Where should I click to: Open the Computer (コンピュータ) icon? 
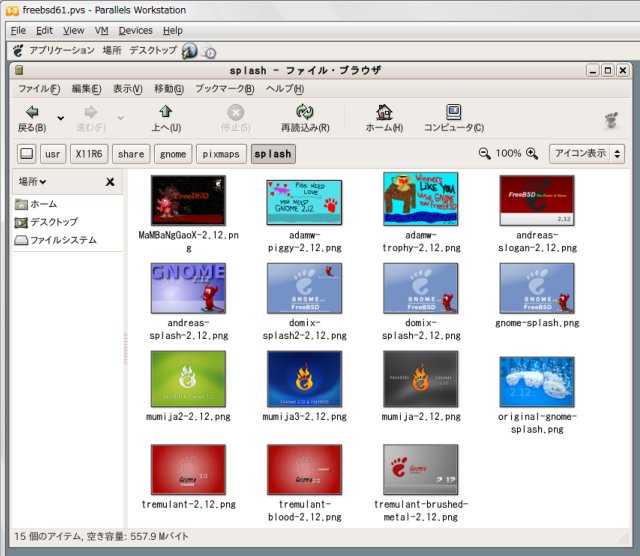tap(453, 112)
